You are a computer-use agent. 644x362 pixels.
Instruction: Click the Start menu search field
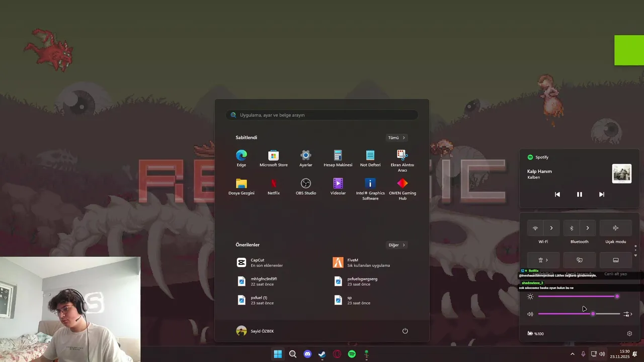tap(322, 115)
